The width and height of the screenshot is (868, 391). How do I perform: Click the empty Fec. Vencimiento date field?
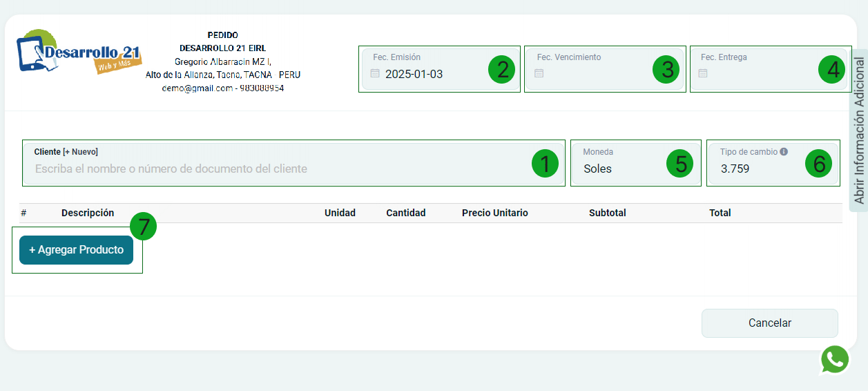coord(594,73)
